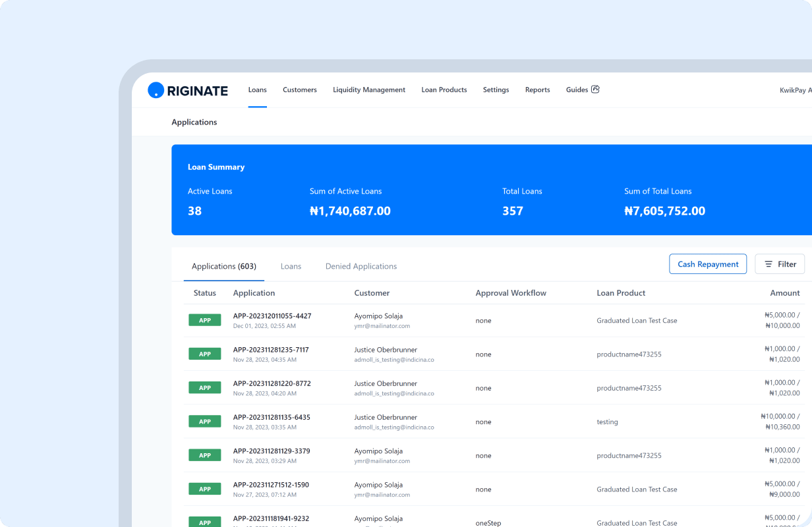The height and width of the screenshot is (527, 812).
Task: Click the Filter lines icon
Action: point(768,264)
